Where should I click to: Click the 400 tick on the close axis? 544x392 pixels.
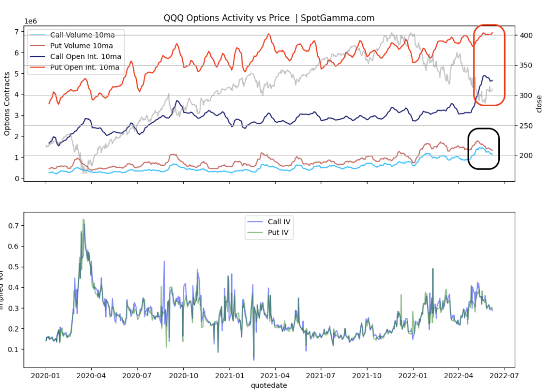525,36
